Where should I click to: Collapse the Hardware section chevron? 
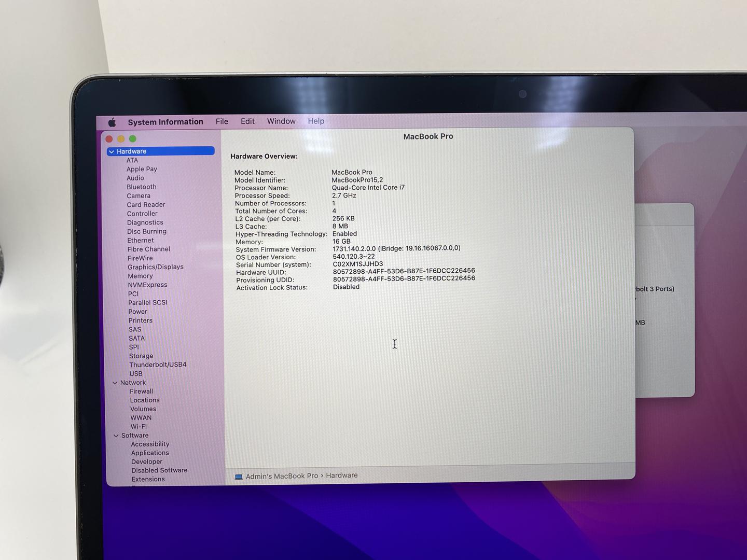click(112, 151)
